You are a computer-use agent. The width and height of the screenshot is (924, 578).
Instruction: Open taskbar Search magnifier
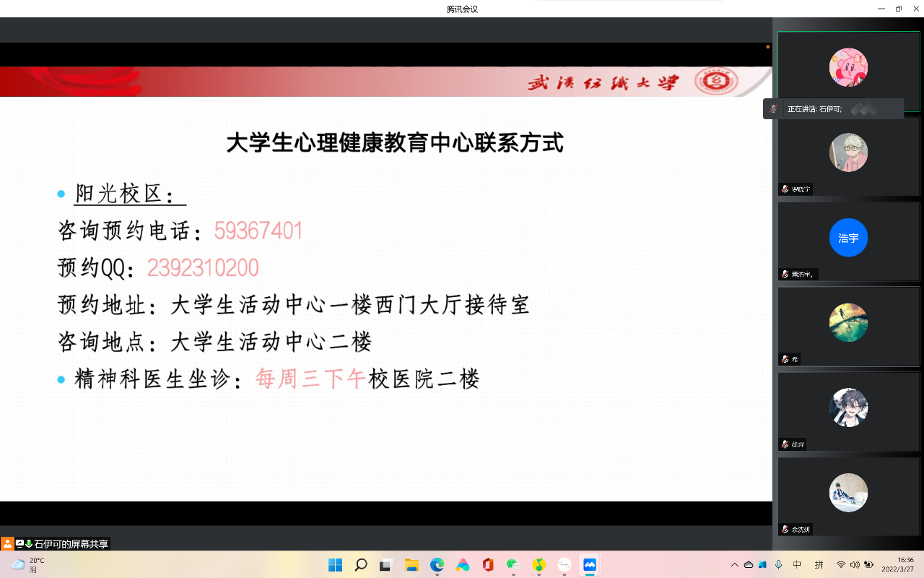tap(361, 565)
